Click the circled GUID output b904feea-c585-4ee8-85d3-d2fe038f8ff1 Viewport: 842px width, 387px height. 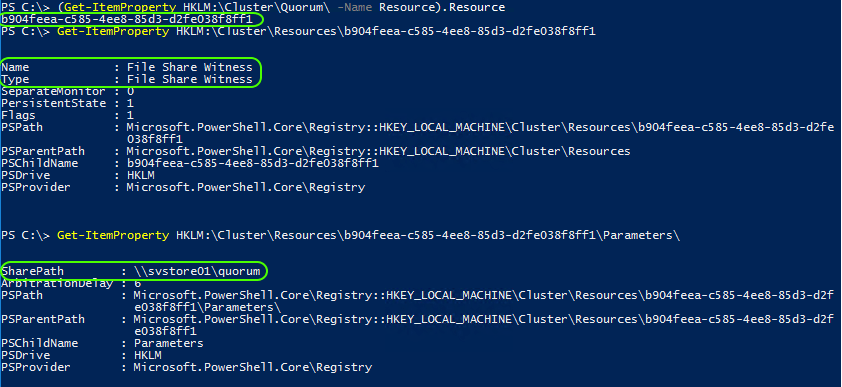(x=127, y=20)
